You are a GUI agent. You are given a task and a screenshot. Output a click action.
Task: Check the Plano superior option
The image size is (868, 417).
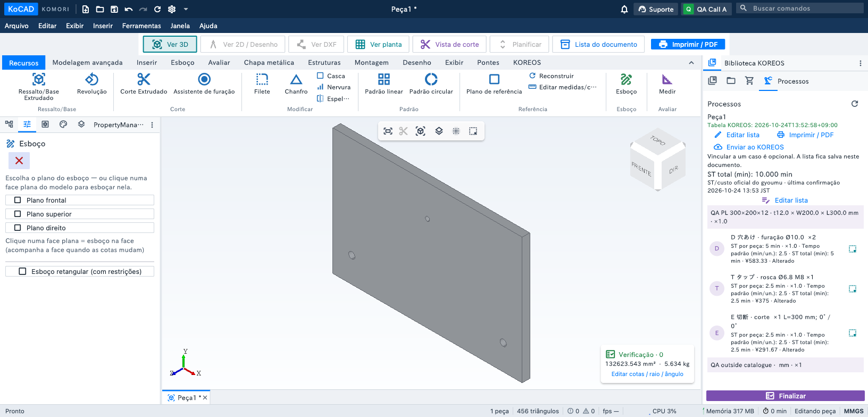coord(80,214)
